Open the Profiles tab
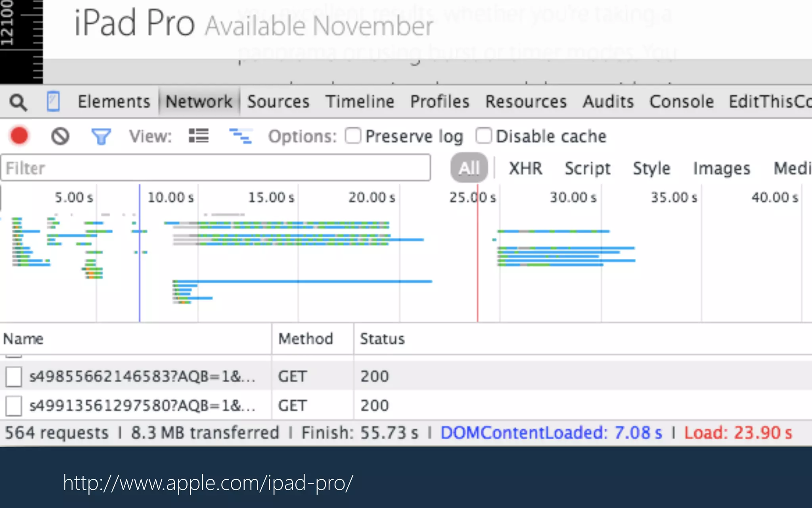 [440, 102]
